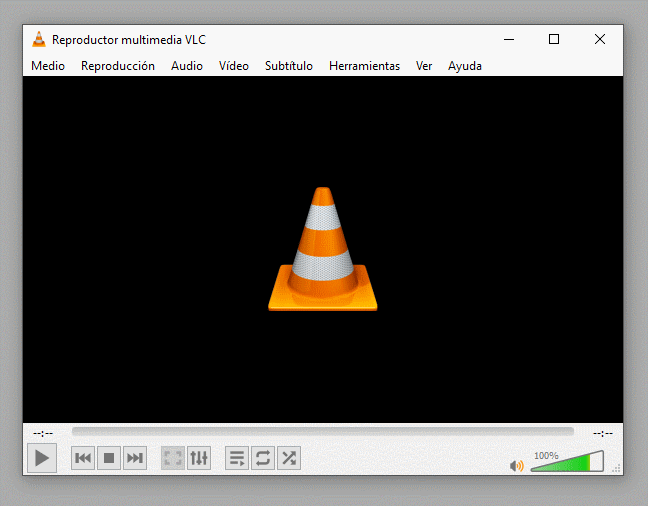
Task: Open the Herramientas menu
Action: coord(364,66)
